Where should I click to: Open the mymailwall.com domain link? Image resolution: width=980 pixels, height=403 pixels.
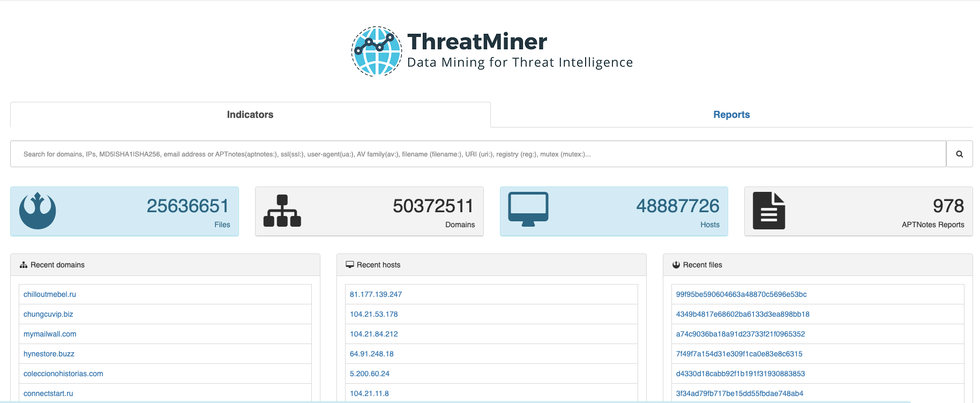point(50,334)
